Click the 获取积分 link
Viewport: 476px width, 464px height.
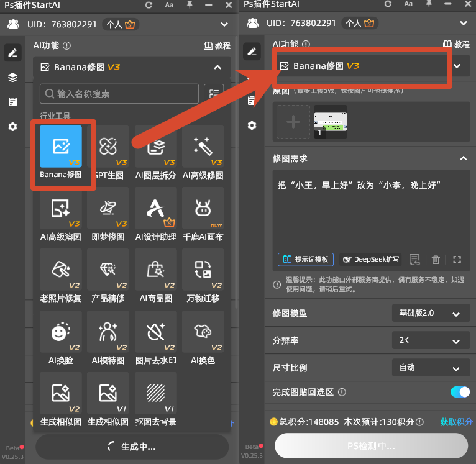pos(456,422)
